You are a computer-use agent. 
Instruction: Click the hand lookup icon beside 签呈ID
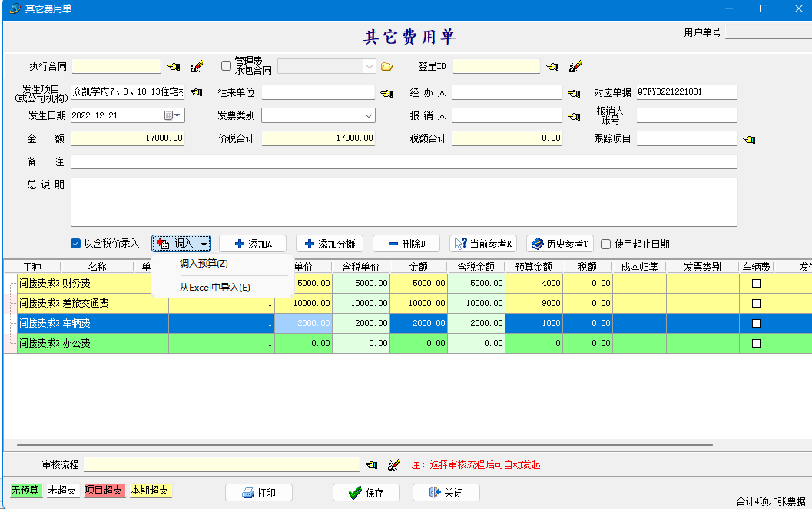552,67
